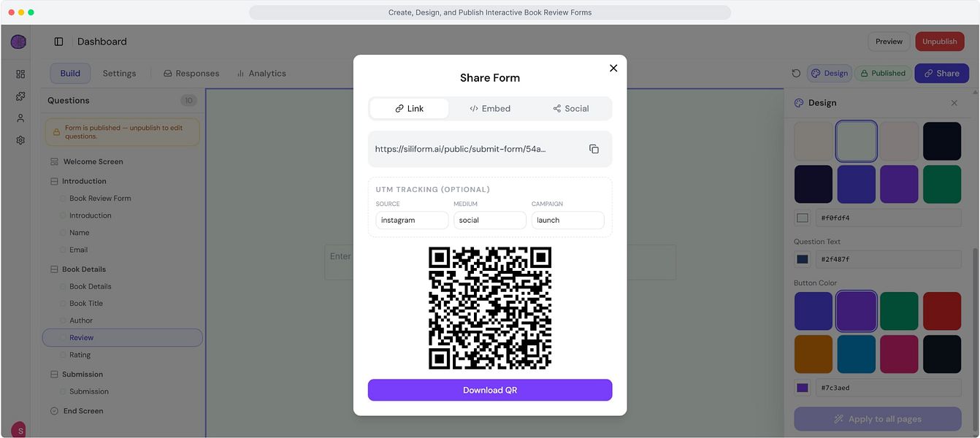Click the Download QR button
Image resolution: width=980 pixels, height=438 pixels.
pos(490,390)
